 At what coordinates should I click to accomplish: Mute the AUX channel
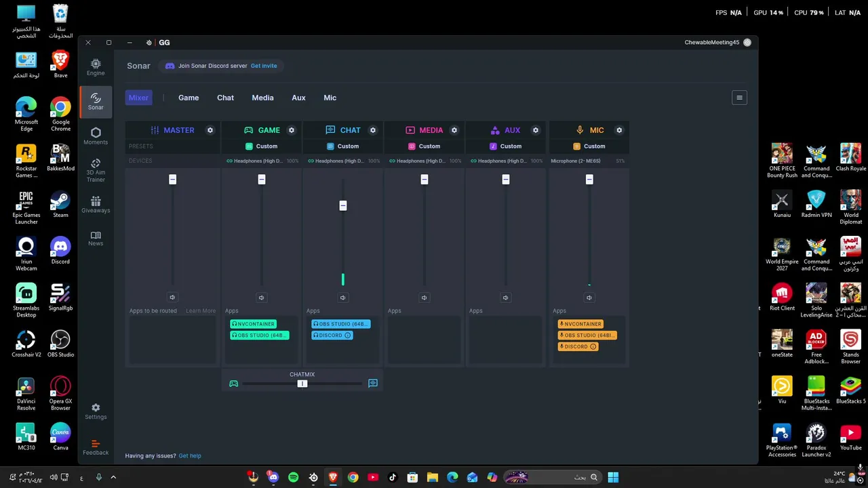coord(505,298)
